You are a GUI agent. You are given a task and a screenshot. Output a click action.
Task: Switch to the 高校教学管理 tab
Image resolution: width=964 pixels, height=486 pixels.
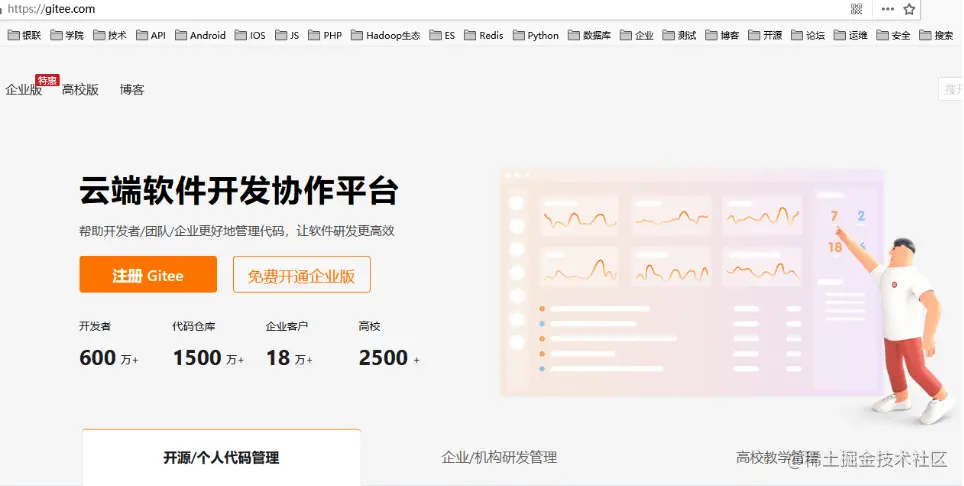coord(778,457)
